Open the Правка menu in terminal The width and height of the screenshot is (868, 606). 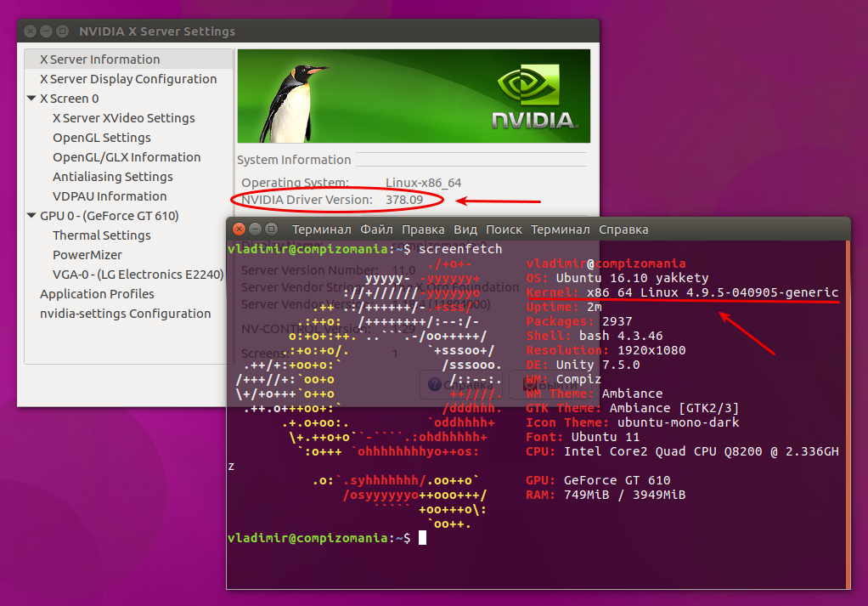click(x=423, y=229)
